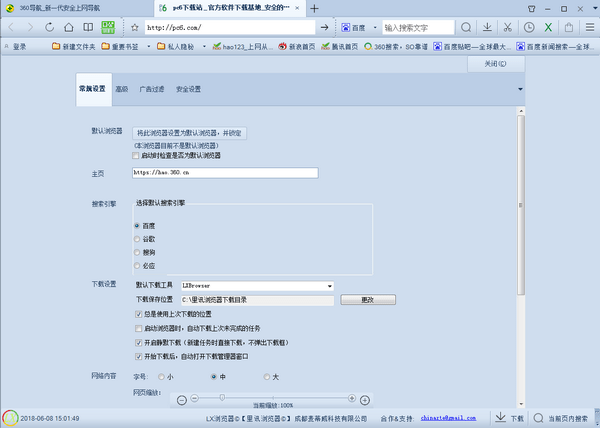The width and height of the screenshot is (600, 428).
Task: Switch to the 广告过滤 tab
Action: pyautogui.click(x=152, y=89)
